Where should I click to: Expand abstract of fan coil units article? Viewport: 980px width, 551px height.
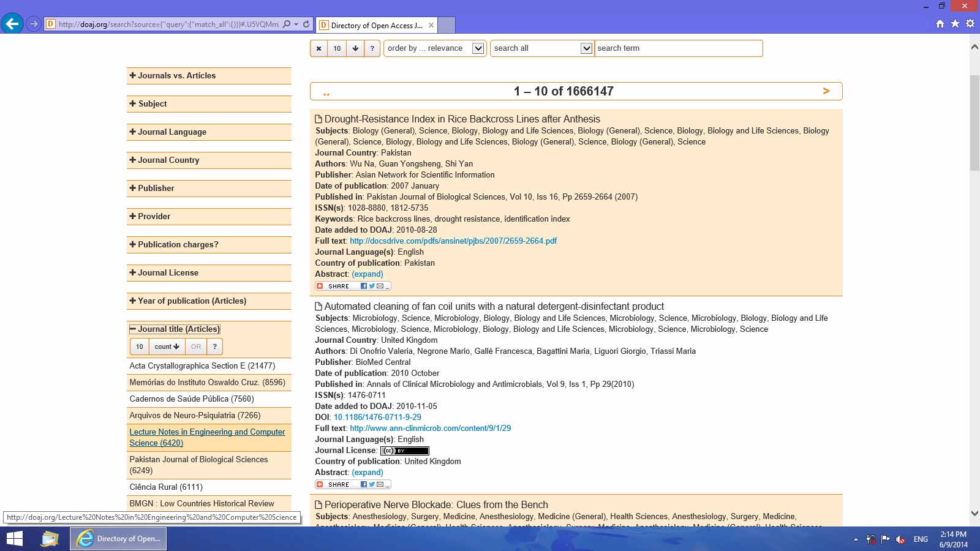pos(367,473)
